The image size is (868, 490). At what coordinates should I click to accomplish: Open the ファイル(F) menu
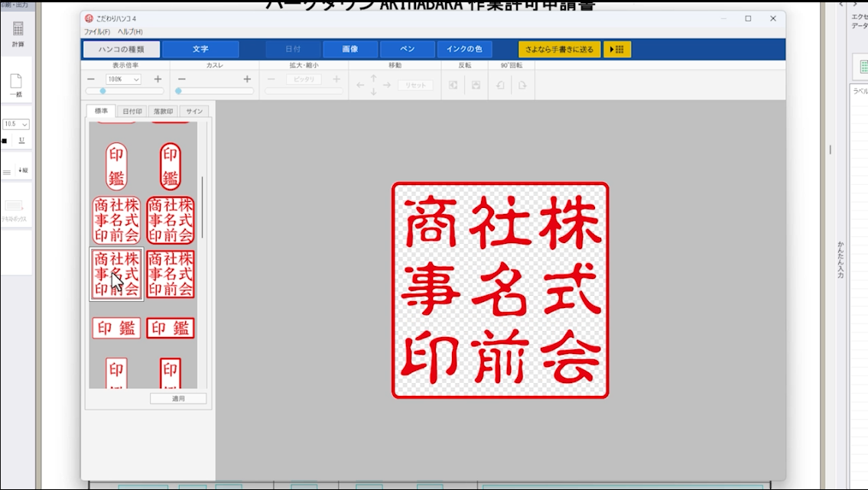tap(97, 31)
